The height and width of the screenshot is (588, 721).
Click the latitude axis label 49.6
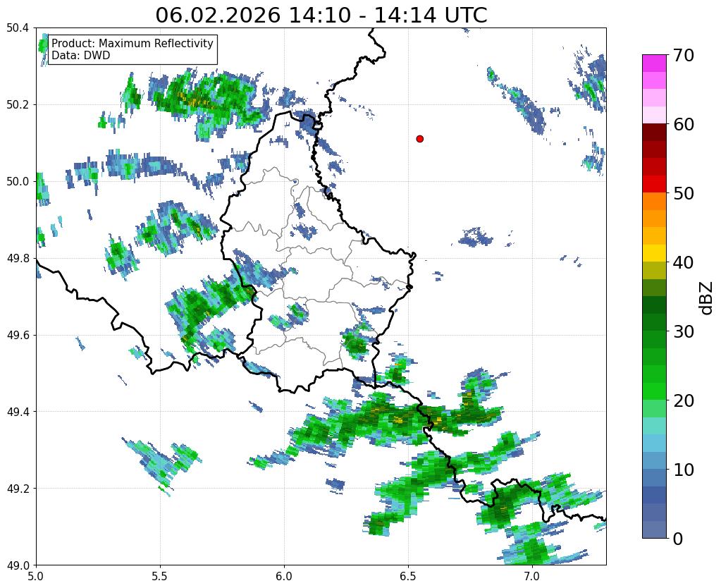pos(18,335)
